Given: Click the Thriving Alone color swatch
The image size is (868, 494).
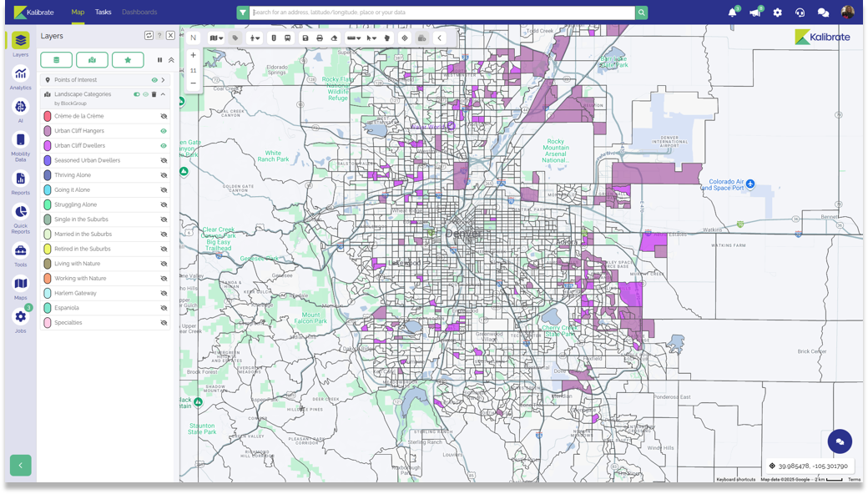Looking at the screenshot, I should [48, 175].
